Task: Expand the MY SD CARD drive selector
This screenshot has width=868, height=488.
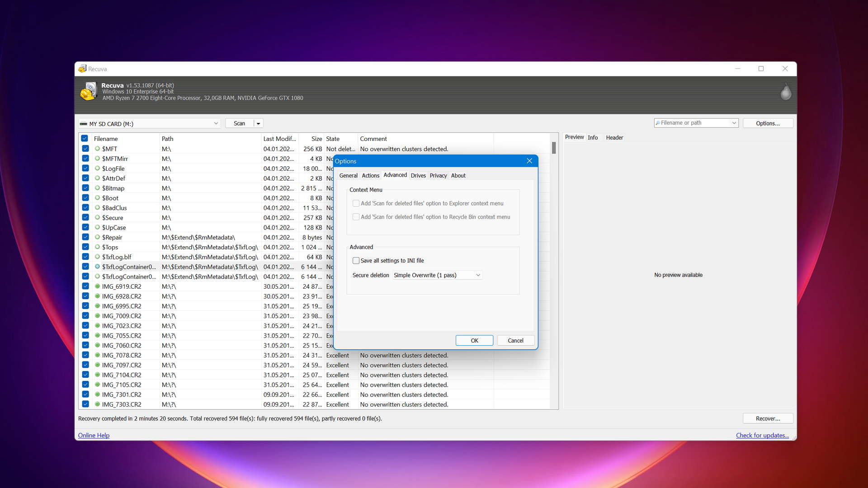Action: click(x=216, y=123)
